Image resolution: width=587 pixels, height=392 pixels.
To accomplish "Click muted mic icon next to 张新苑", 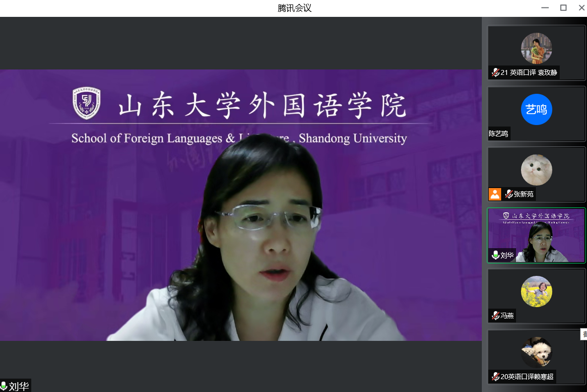I will pyautogui.click(x=509, y=194).
